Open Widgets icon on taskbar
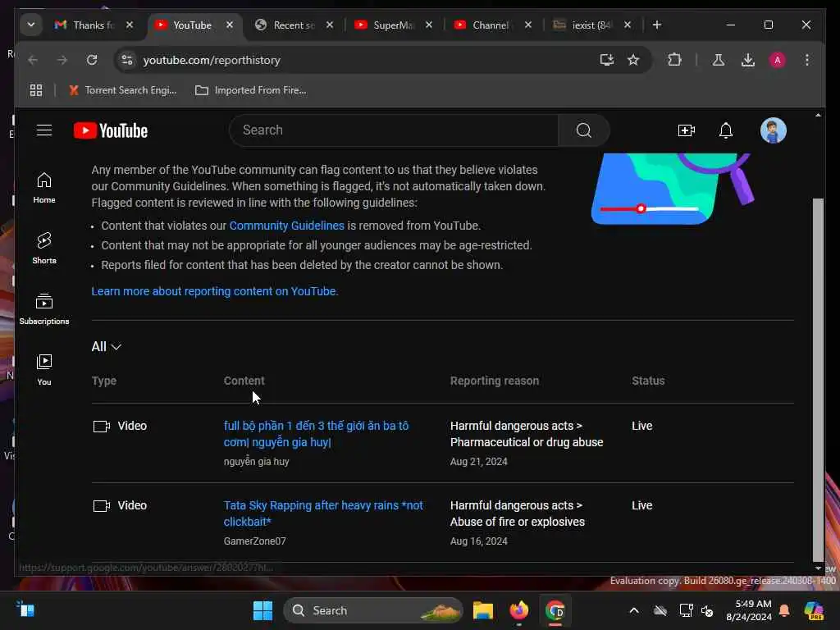 (x=25, y=609)
